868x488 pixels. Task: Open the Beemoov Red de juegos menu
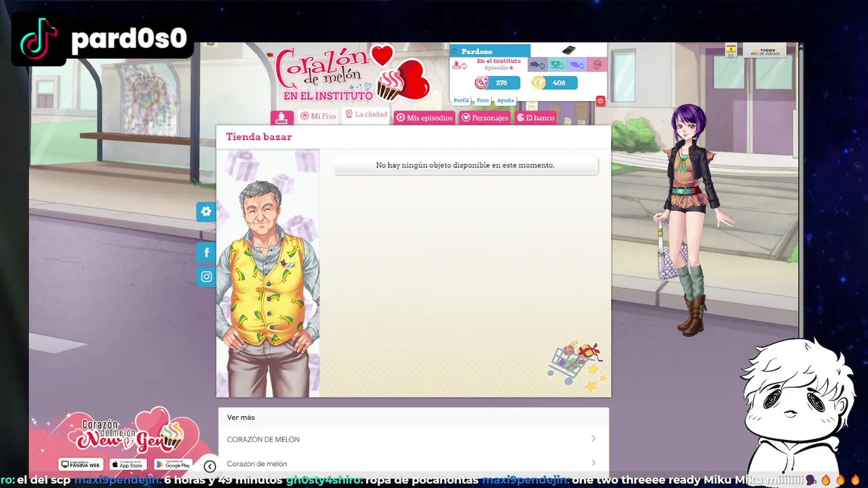click(765, 51)
